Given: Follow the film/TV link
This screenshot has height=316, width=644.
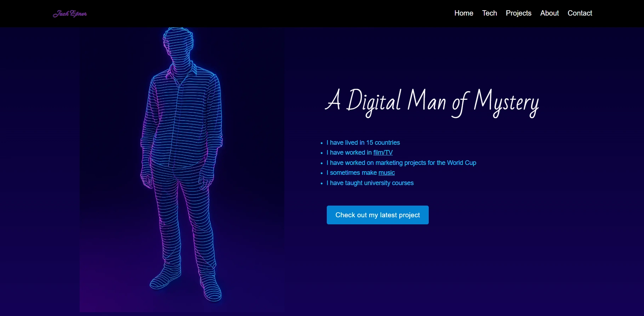Looking at the screenshot, I should pos(383,153).
